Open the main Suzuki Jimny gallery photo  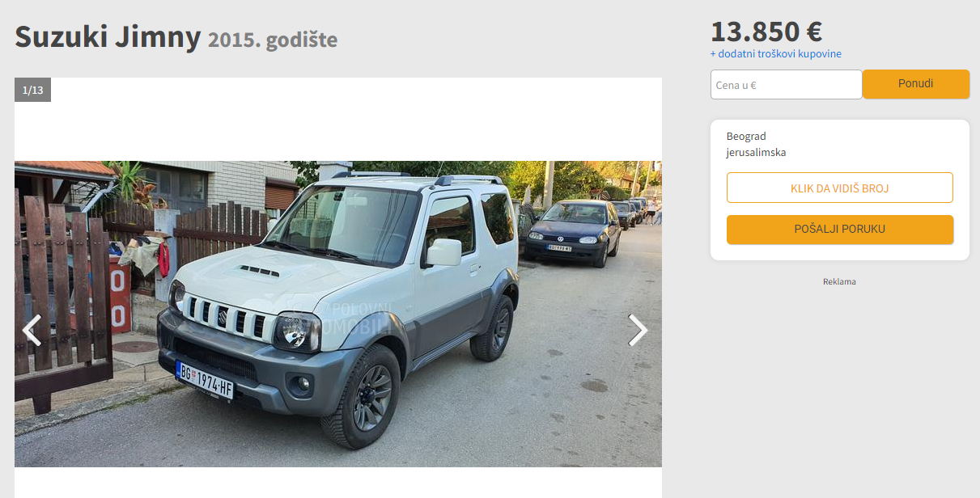coord(338,314)
